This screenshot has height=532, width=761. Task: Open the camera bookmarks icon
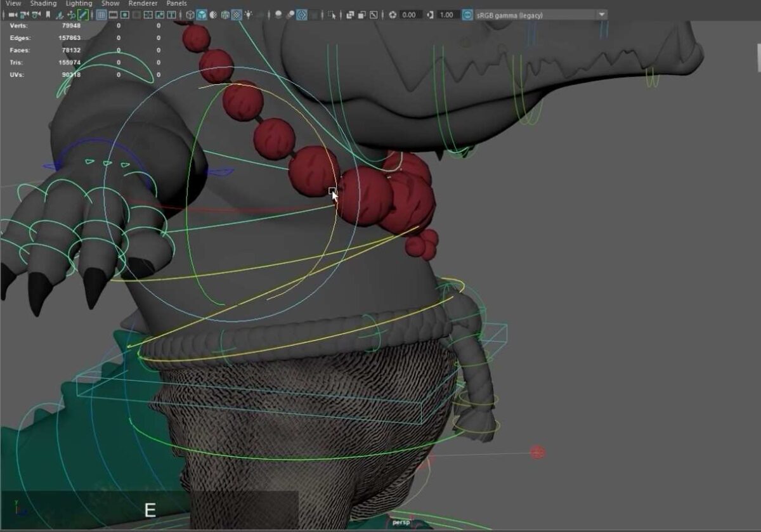coord(48,15)
